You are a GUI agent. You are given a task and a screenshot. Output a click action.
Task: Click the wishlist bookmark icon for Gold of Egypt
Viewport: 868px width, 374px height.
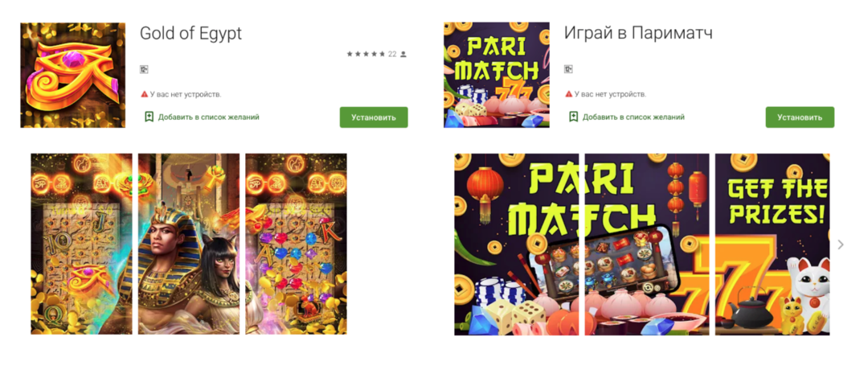tap(149, 117)
